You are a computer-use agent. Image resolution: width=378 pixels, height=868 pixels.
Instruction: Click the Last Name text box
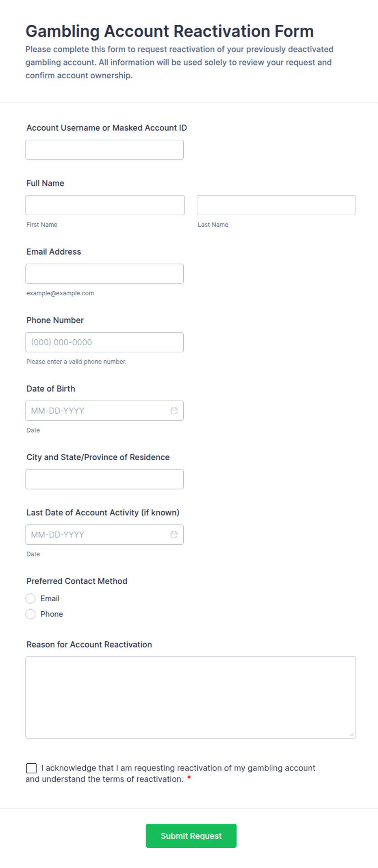point(276,205)
